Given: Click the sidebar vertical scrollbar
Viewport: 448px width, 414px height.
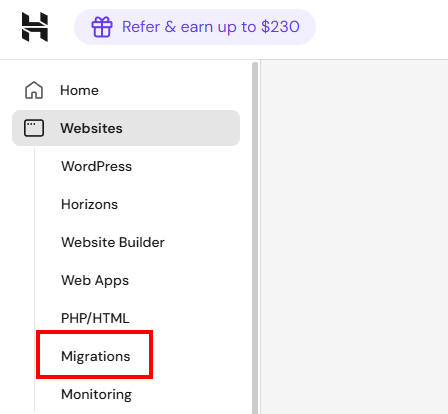Looking at the screenshot, I should [255, 237].
